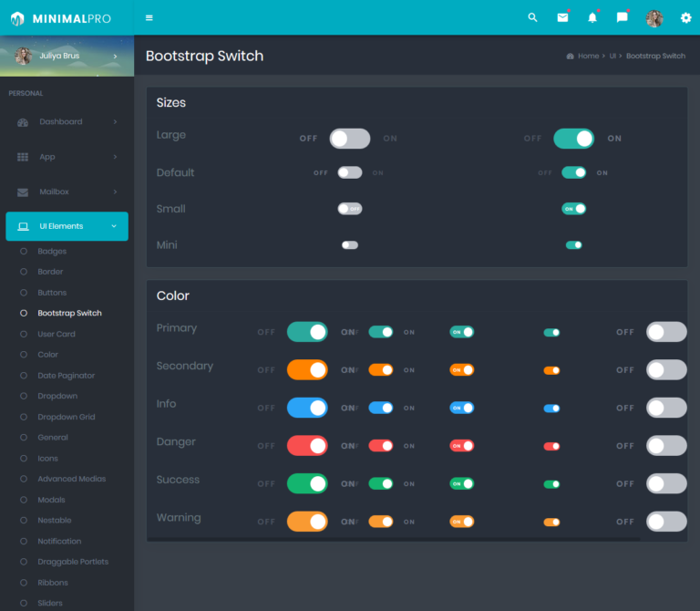Image resolution: width=700 pixels, height=611 pixels.
Task: Toggle the hamburger sidebar menu icon
Action: pos(149,18)
